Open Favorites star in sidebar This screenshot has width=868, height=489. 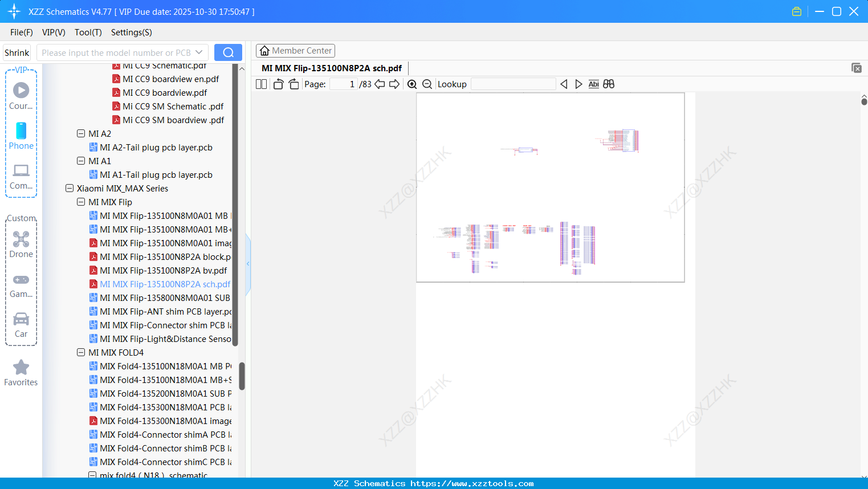pos(21,373)
